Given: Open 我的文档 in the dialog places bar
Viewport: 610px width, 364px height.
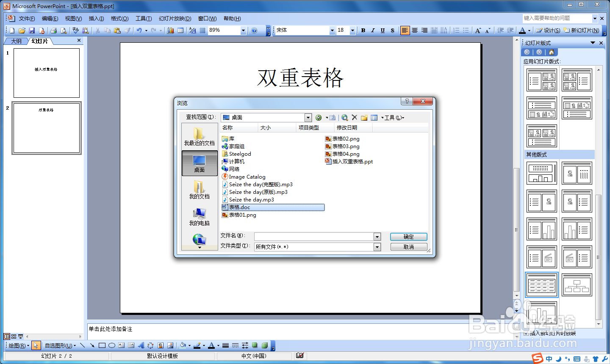Looking at the screenshot, I should point(200,190).
